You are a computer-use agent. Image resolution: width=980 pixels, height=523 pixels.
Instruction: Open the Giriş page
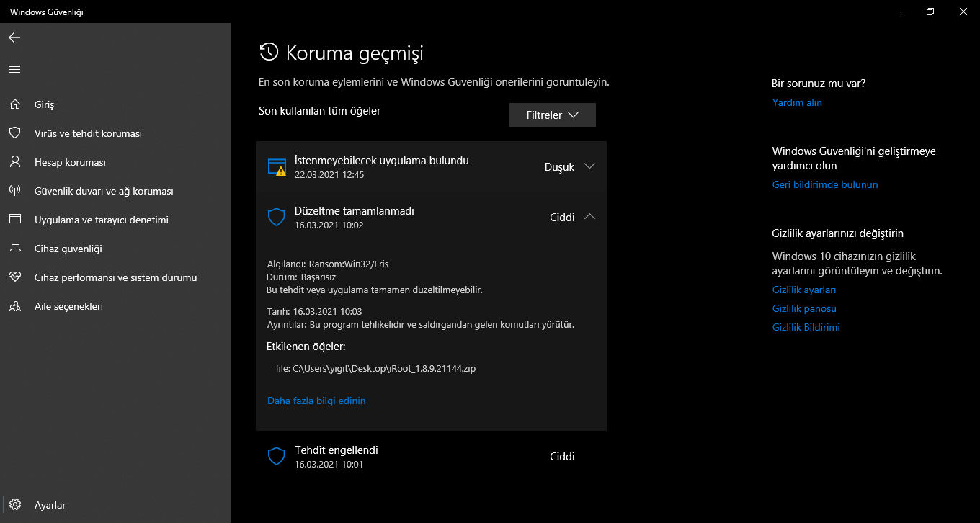(115, 104)
